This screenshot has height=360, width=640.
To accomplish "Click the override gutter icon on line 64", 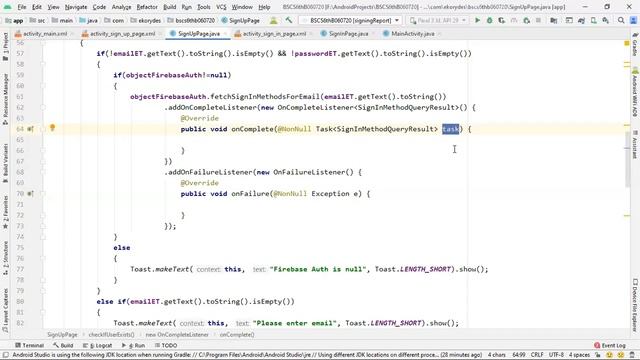I will 30,129.
